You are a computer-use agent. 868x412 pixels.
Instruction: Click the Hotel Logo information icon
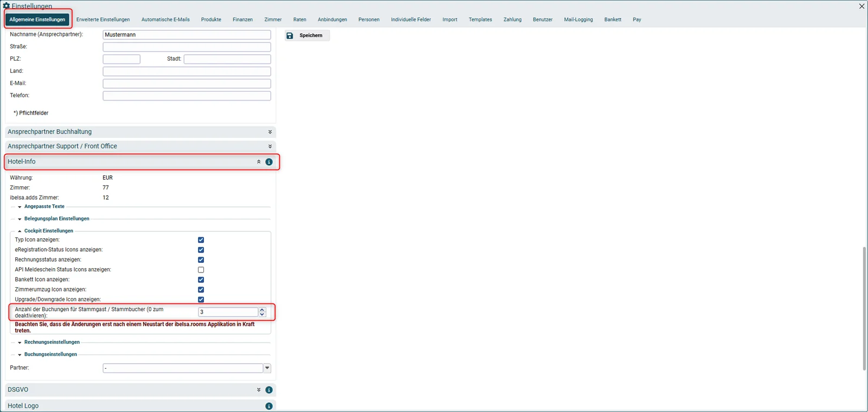(269, 406)
